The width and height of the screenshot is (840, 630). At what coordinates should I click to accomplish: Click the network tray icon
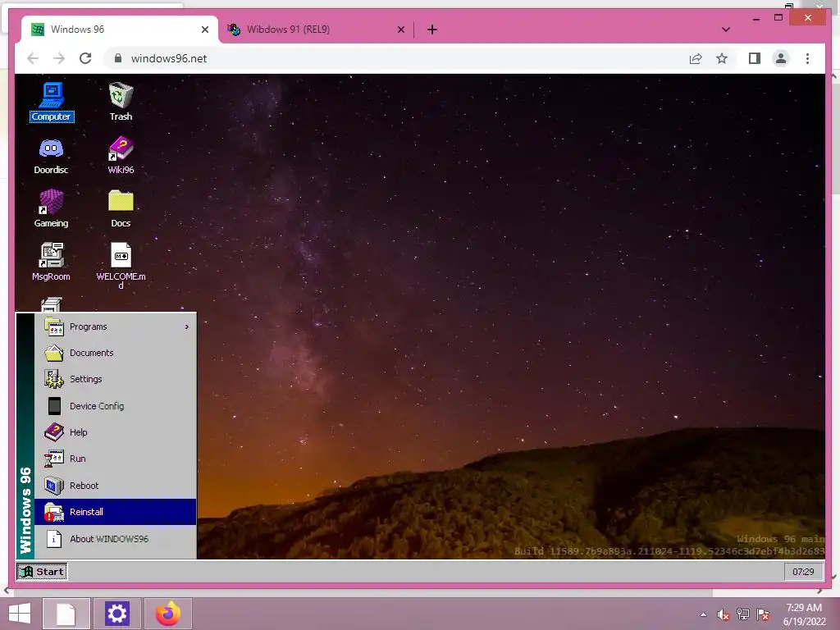click(x=743, y=614)
